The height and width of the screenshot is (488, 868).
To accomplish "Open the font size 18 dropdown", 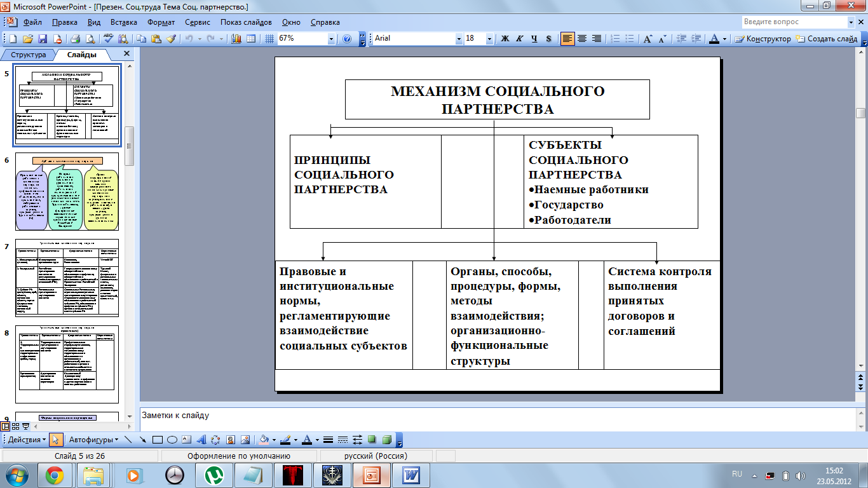I will (489, 38).
